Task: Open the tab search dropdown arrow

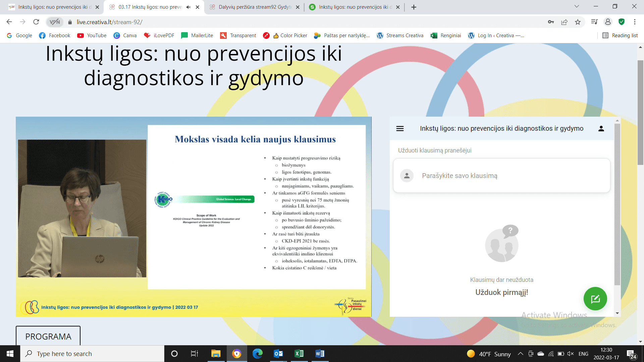Action: (577, 6)
